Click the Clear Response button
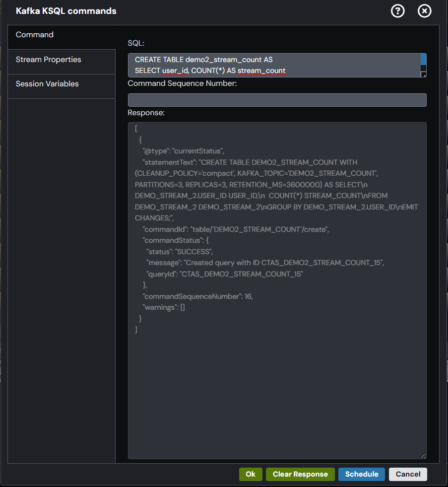The width and height of the screenshot is (448, 487). (300, 474)
